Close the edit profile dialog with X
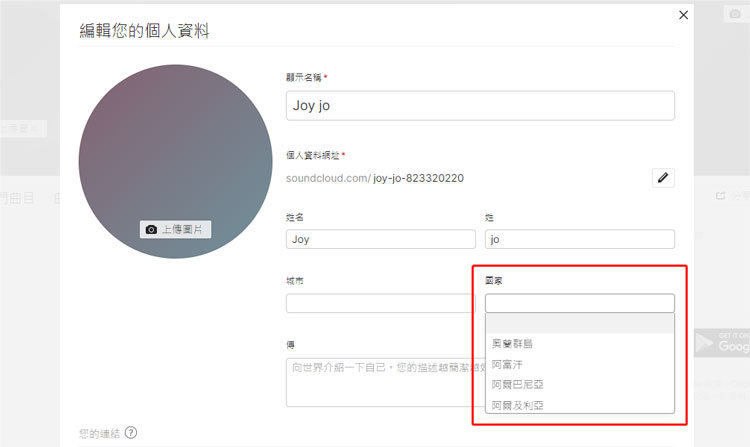The width and height of the screenshot is (750, 447). [x=684, y=15]
